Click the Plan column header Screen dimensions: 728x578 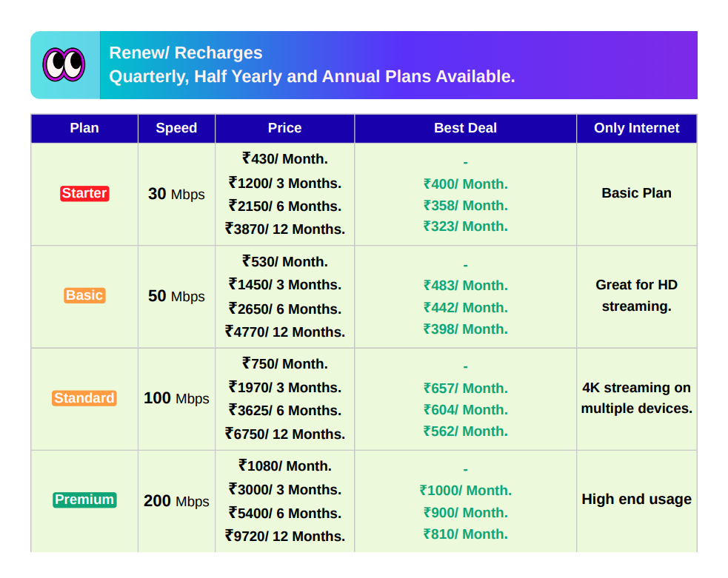point(84,128)
